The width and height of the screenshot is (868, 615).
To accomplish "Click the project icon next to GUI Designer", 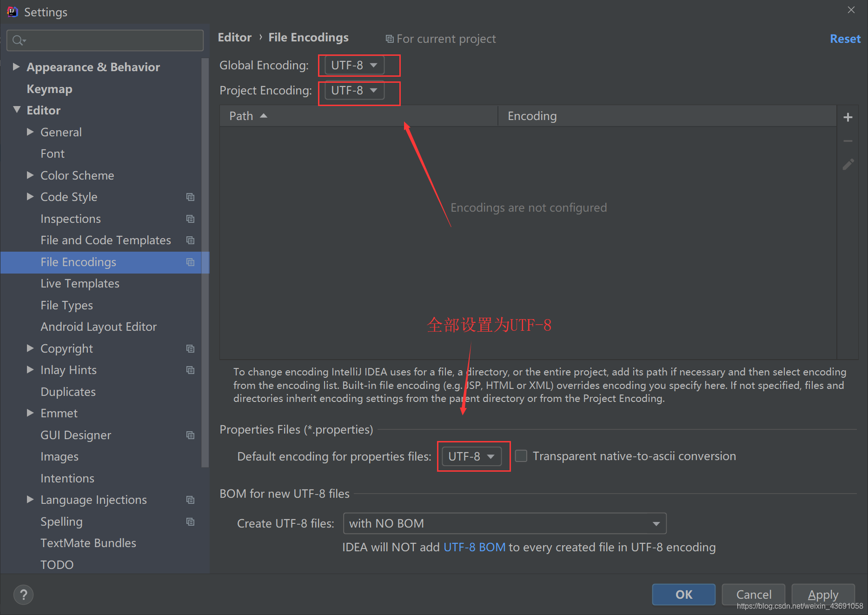I will [x=190, y=435].
